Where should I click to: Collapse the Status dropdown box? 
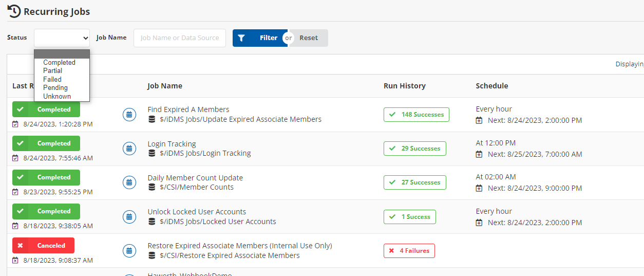pos(62,38)
